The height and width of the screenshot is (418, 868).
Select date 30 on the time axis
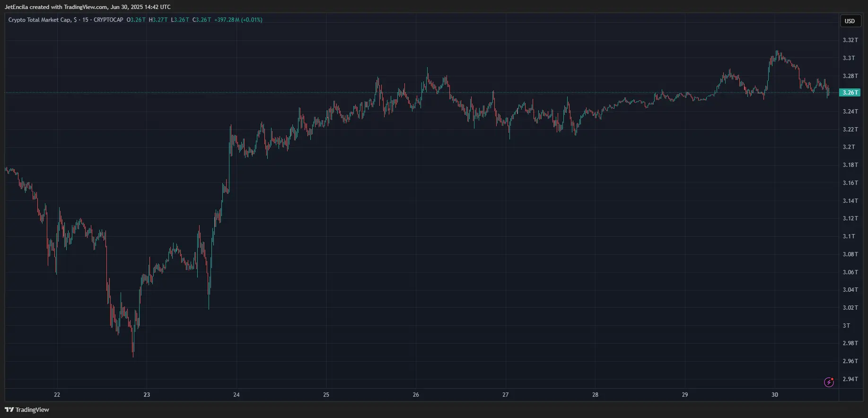coord(774,395)
